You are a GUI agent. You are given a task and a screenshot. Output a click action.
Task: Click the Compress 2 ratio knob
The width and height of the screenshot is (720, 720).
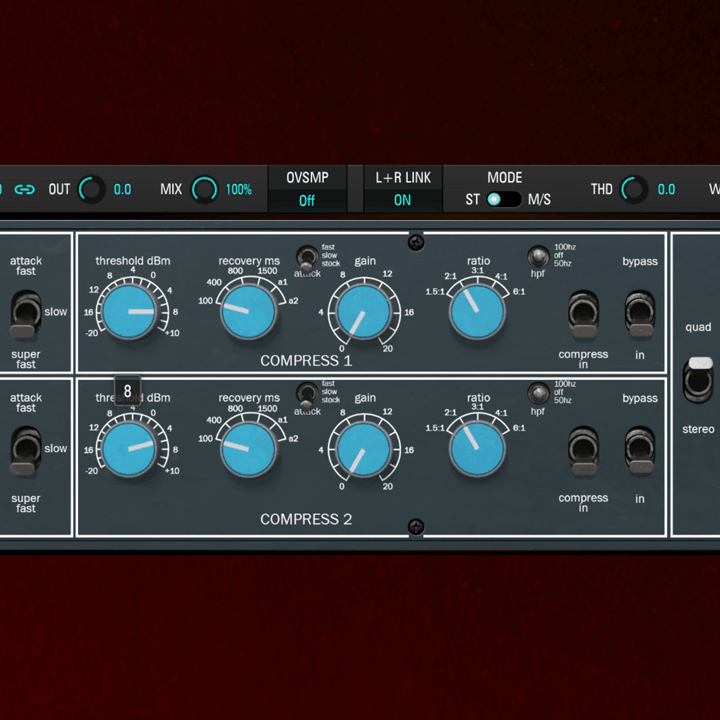477,450
